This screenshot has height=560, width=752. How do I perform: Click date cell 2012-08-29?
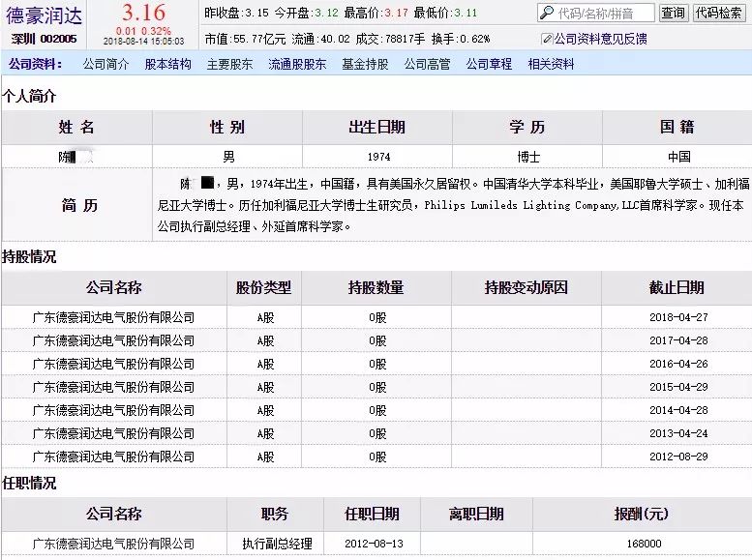pos(678,457)
